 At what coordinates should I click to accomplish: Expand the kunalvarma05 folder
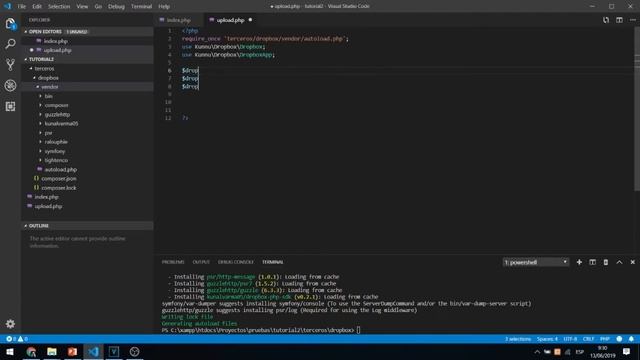(x=61, y=124)
